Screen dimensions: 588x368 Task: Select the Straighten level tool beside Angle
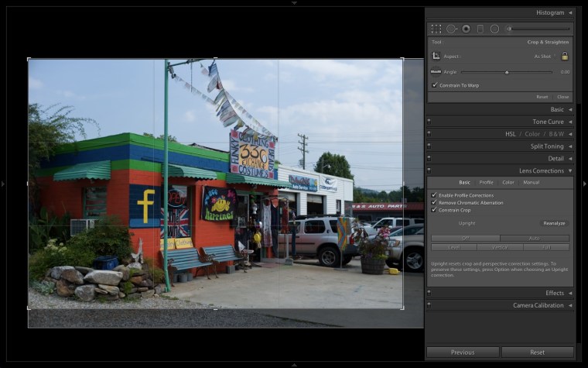click(436, 71)
